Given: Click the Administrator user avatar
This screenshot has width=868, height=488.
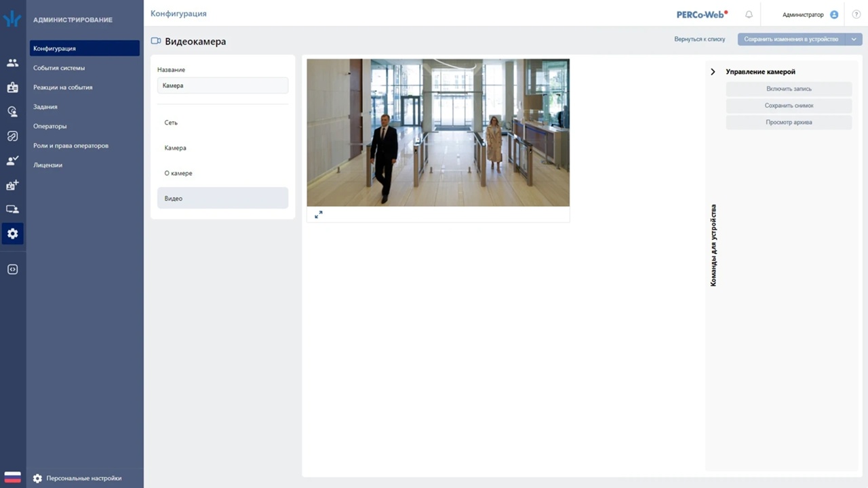Looking at the screenshot, I should 834,14.
